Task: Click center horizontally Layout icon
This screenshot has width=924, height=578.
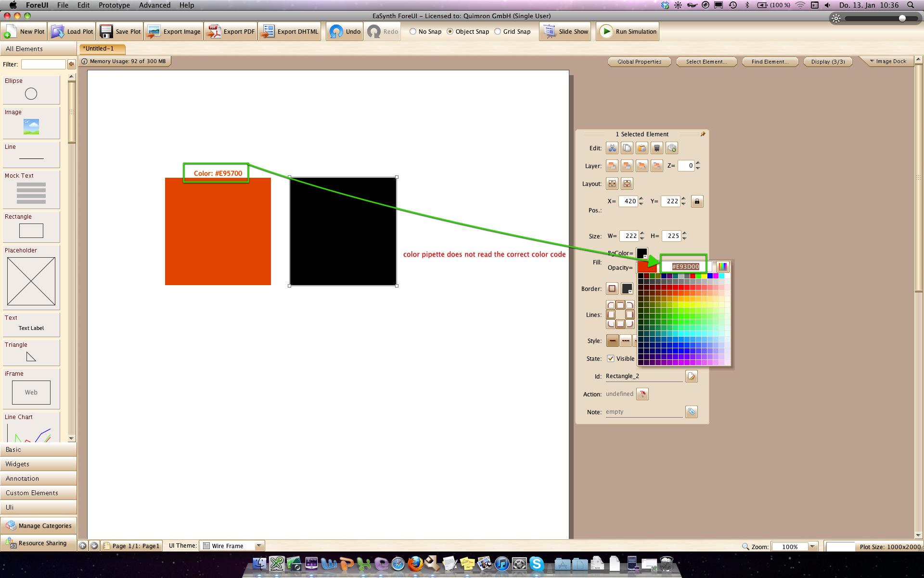Action: [x=612, y=184]
